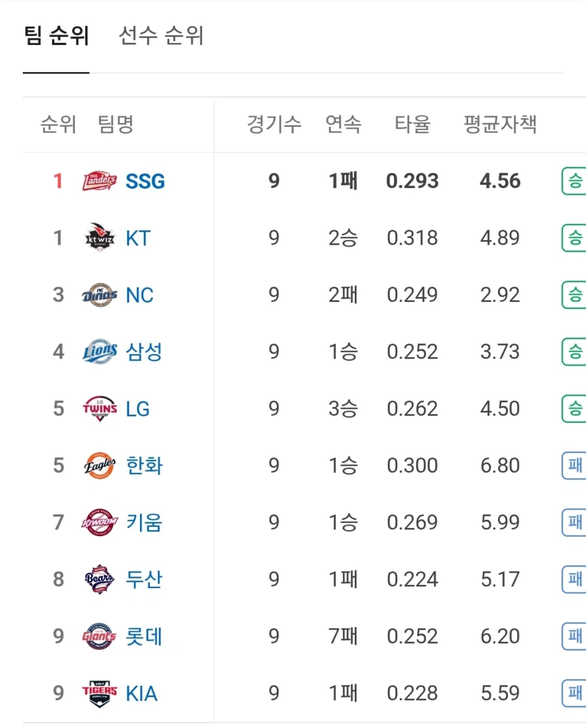
Task: Select the 평균자책 column header
Action: coord(500,125)
